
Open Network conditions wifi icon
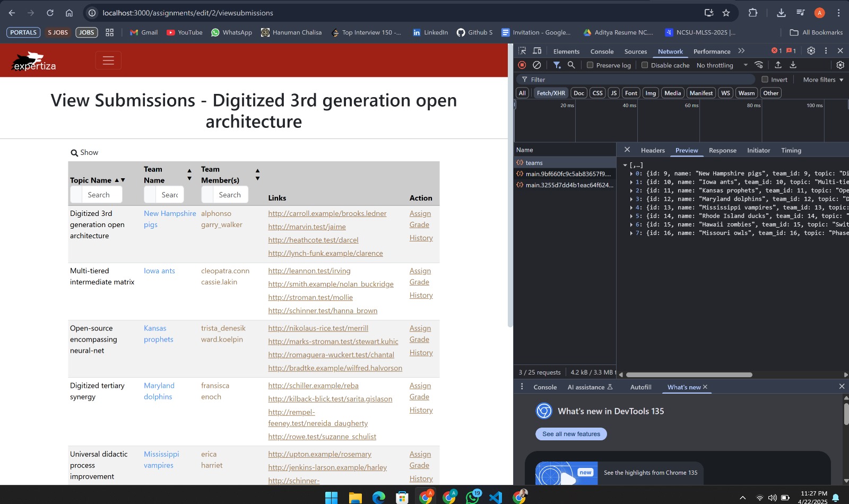[x=759, y=65]
